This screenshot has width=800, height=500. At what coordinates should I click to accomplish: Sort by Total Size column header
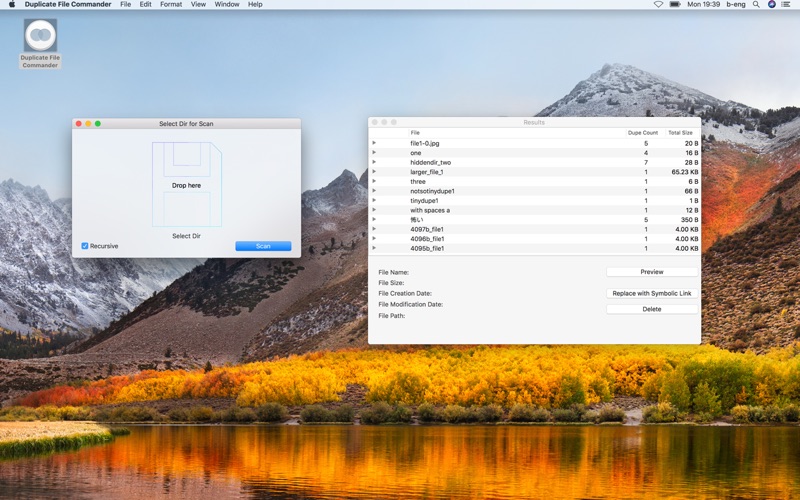681,133
